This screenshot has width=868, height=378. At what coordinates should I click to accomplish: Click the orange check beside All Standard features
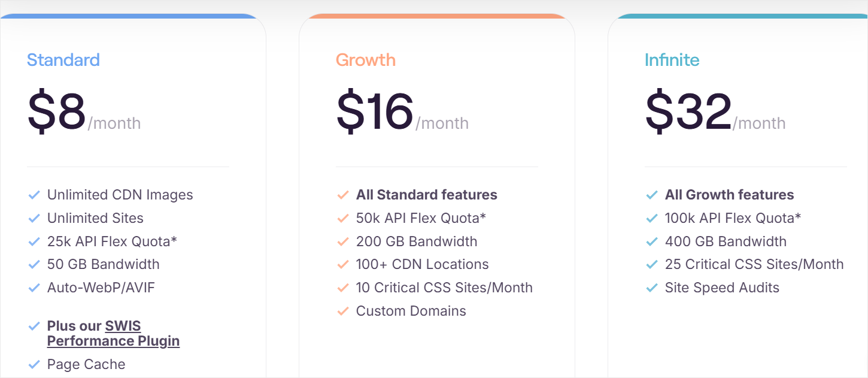coord(342,195)
